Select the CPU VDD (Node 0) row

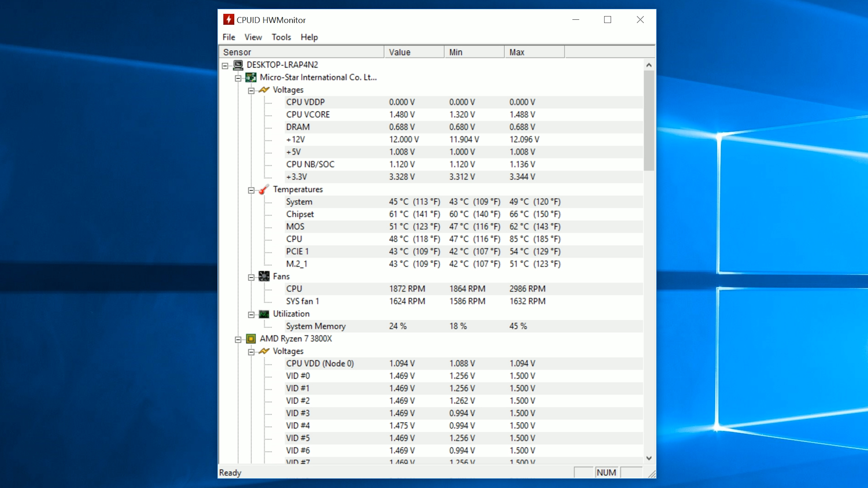click(464, 364)
